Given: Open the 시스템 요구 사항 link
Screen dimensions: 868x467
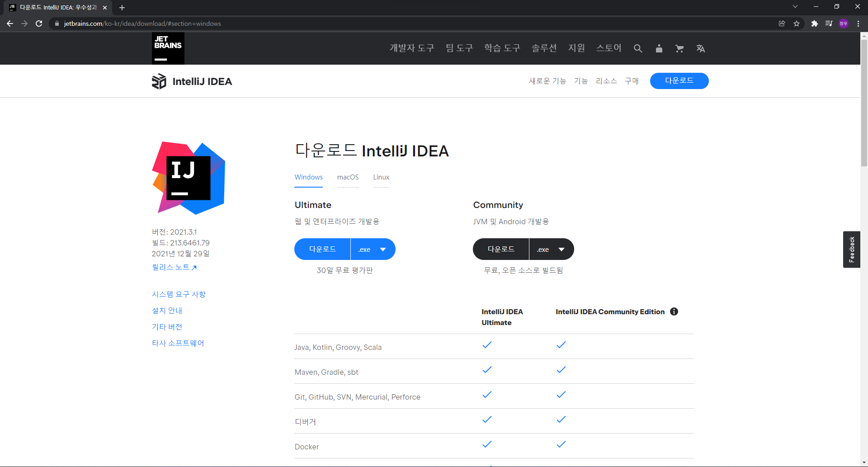Looking at the screenshot, I should pyautogui.click(x=179, y=294).
